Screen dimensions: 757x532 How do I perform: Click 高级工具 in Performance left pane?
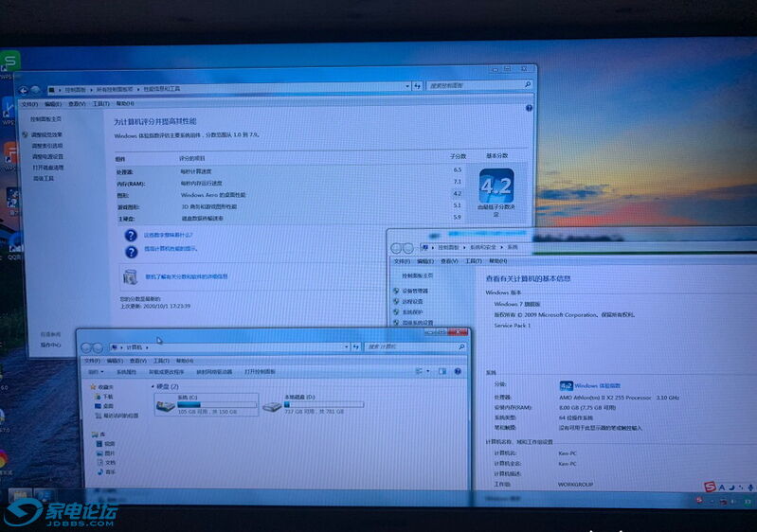[x=43, y=179]
